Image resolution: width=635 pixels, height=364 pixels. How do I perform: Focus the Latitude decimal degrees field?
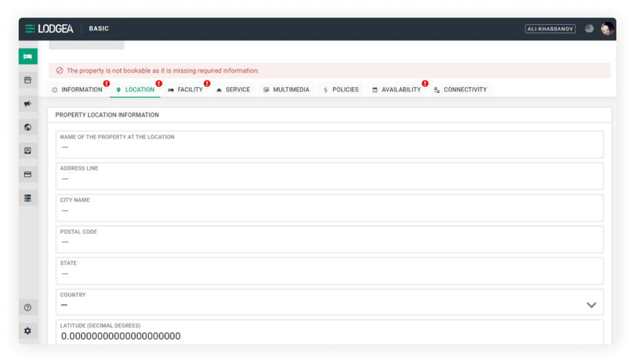click(329, 332)
